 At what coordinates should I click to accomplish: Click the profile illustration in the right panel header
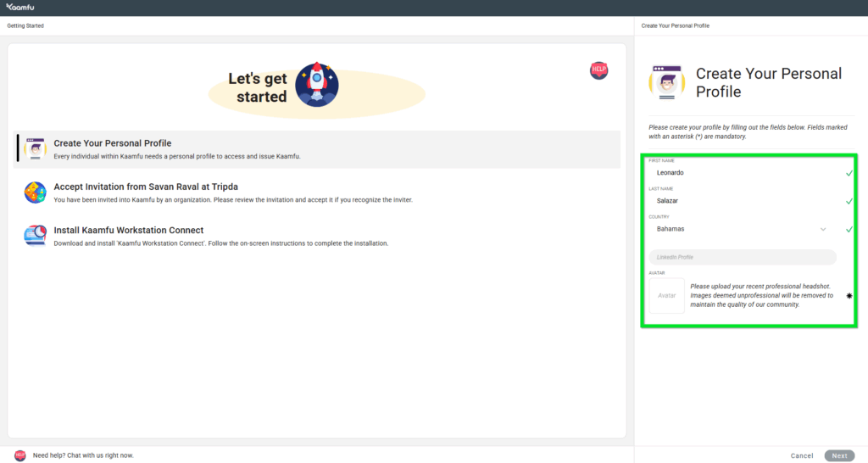coord(666,81)
